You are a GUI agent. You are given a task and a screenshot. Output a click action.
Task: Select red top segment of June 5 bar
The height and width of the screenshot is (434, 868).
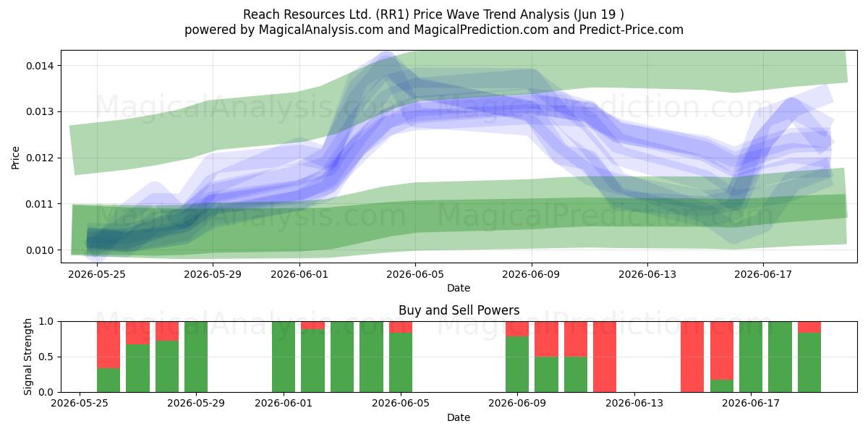coord(401,327)
